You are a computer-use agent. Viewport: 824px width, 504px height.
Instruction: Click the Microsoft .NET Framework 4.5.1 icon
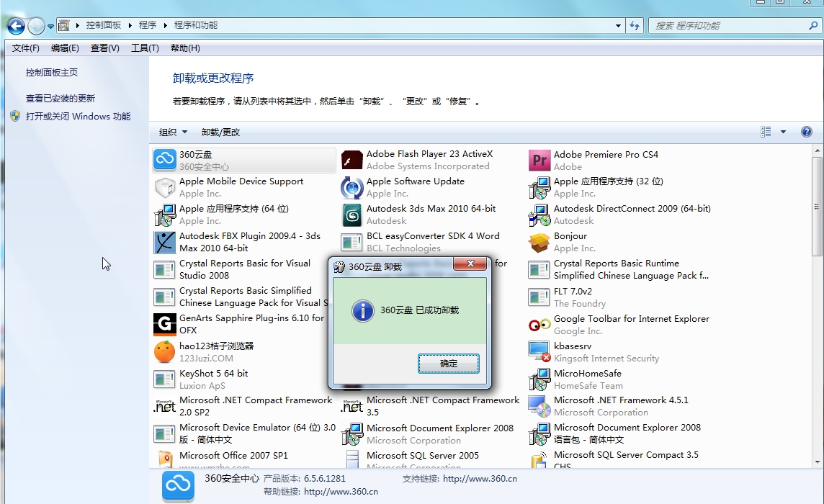click(x=539, y=406)
